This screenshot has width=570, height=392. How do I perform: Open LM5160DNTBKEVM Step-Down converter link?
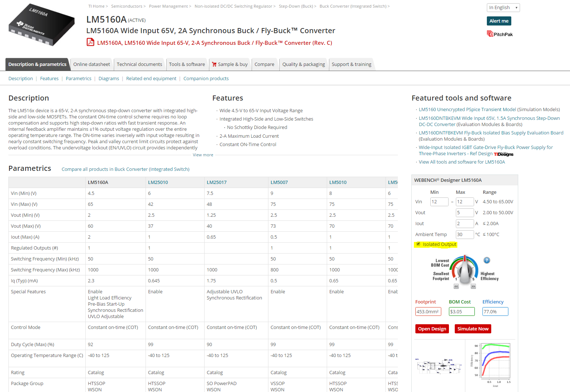pos(489,121)
